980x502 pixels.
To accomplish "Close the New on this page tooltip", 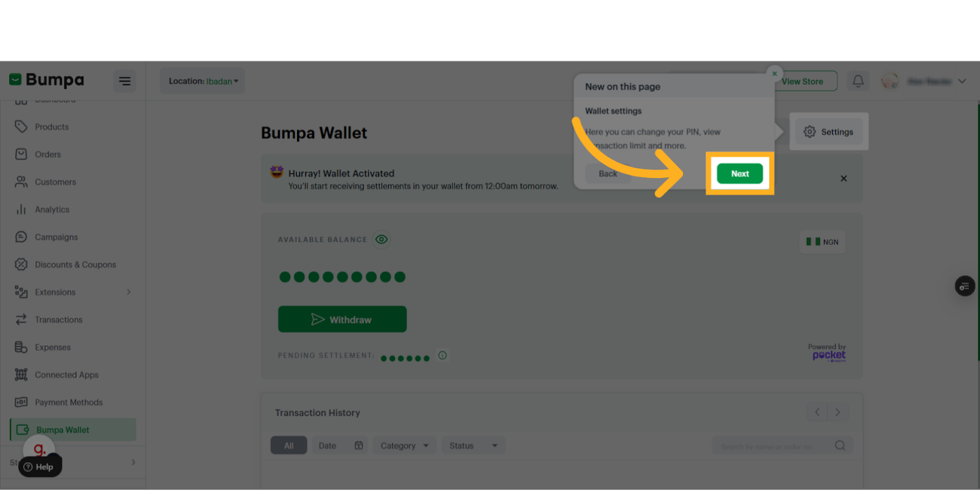I will (775, 74).
